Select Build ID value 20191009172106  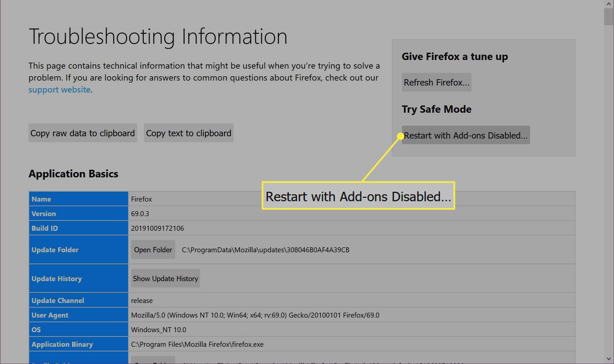pos(157,228)
